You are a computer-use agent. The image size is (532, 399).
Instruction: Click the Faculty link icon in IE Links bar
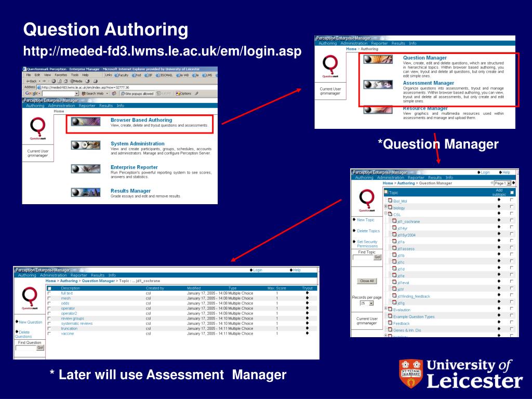click(117, 75)
